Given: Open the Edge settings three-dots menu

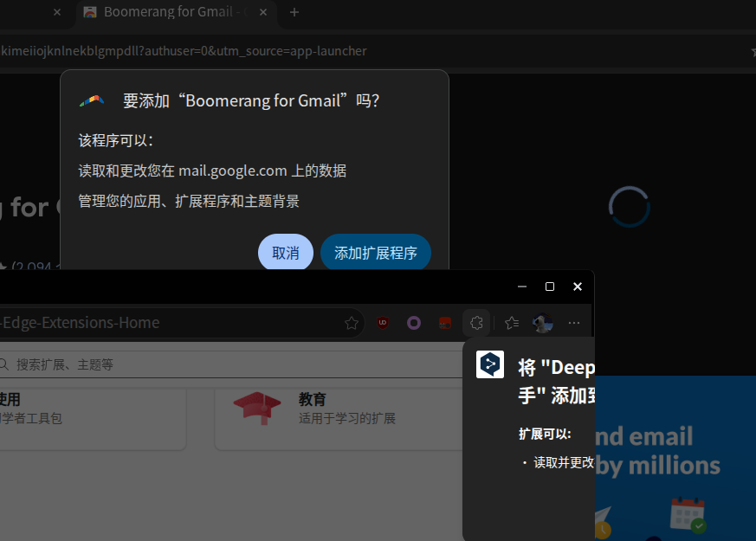Looking at the screenshot, I should [574, 323].
